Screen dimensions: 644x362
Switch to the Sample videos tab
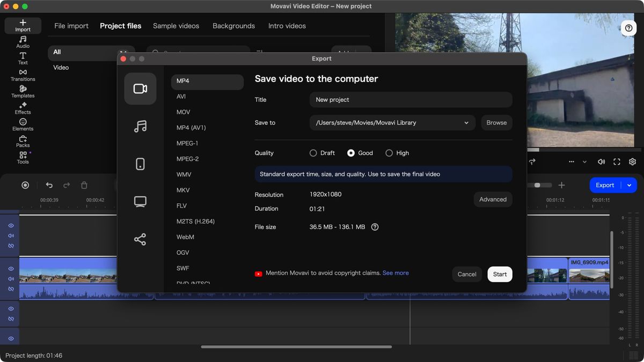(176, 26)
